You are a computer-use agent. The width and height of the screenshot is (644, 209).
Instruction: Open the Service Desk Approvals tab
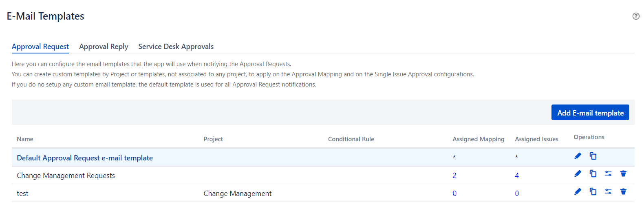(x=176, y=47)
